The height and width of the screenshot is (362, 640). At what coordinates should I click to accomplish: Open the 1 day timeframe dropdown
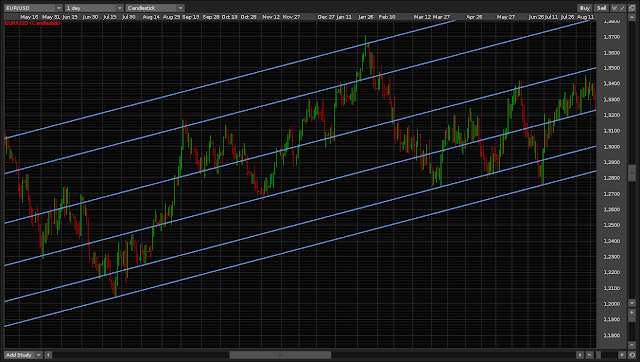(94, 8)
